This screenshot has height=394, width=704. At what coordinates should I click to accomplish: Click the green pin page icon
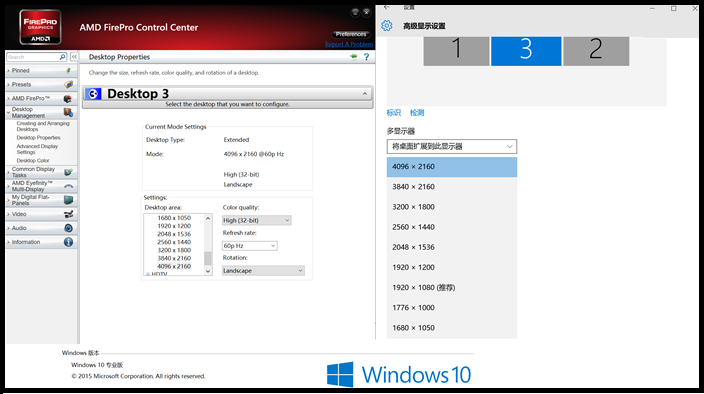[354, 57]
